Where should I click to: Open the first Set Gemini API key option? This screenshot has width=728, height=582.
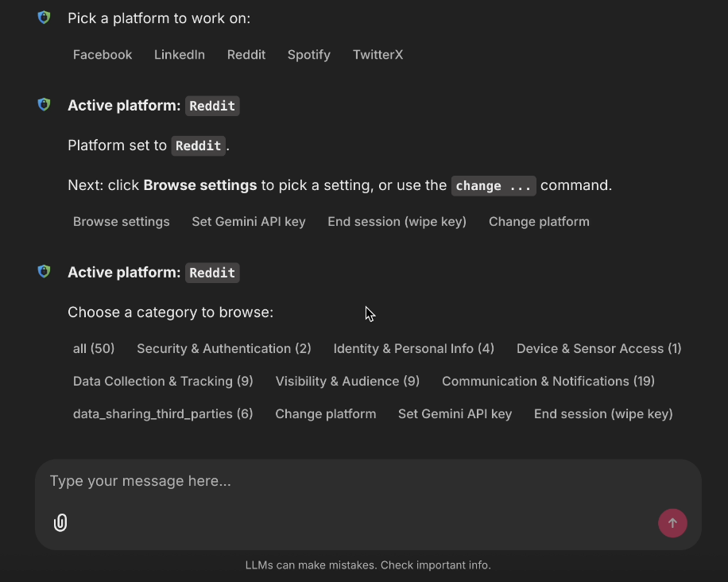249,222
